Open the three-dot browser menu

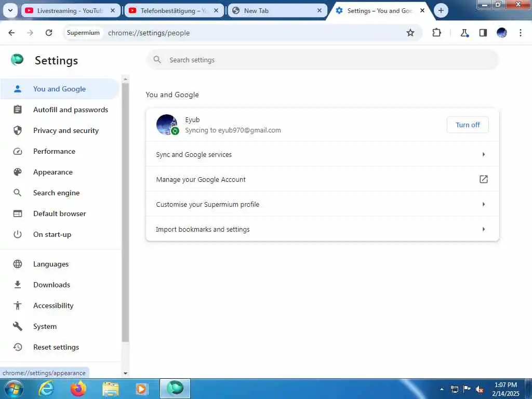click(x=521, y=33)
